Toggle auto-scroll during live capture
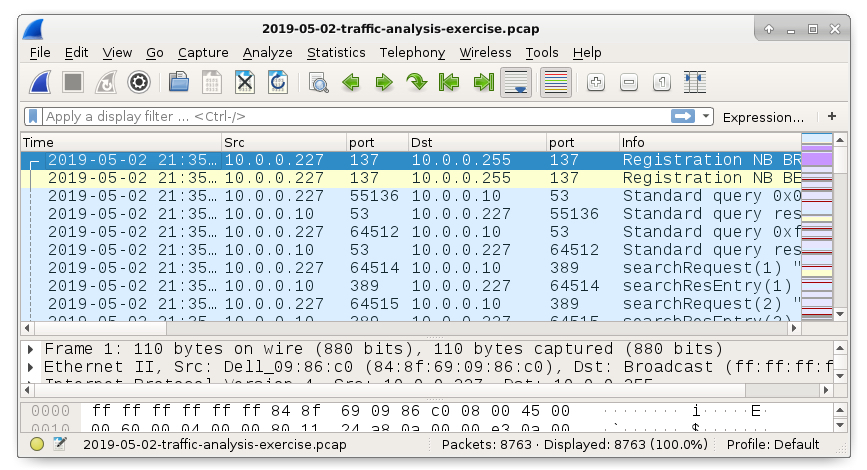Image resolution: width=867 pixels, height=470 pixels. (516, 83)
